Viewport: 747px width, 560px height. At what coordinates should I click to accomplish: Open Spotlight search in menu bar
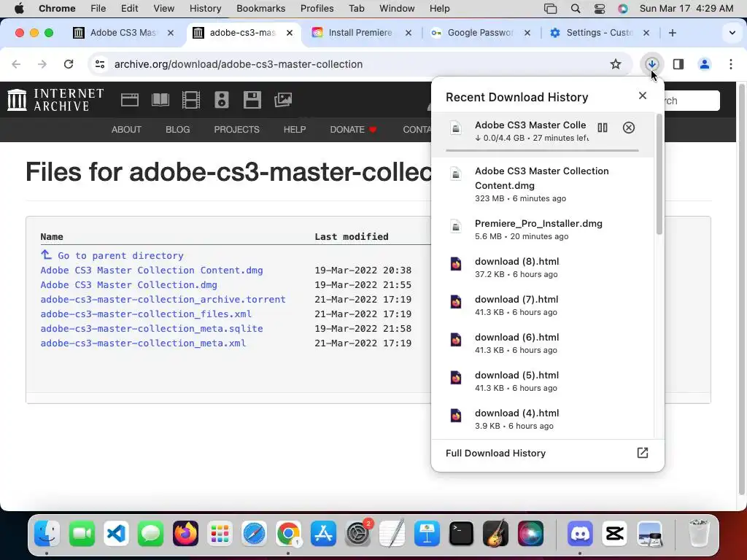pos(576,9)
